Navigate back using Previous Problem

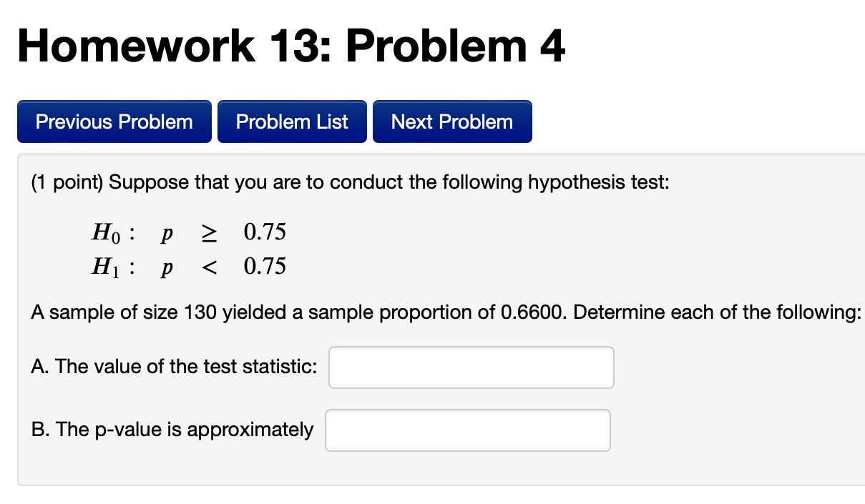pos(114,122)
